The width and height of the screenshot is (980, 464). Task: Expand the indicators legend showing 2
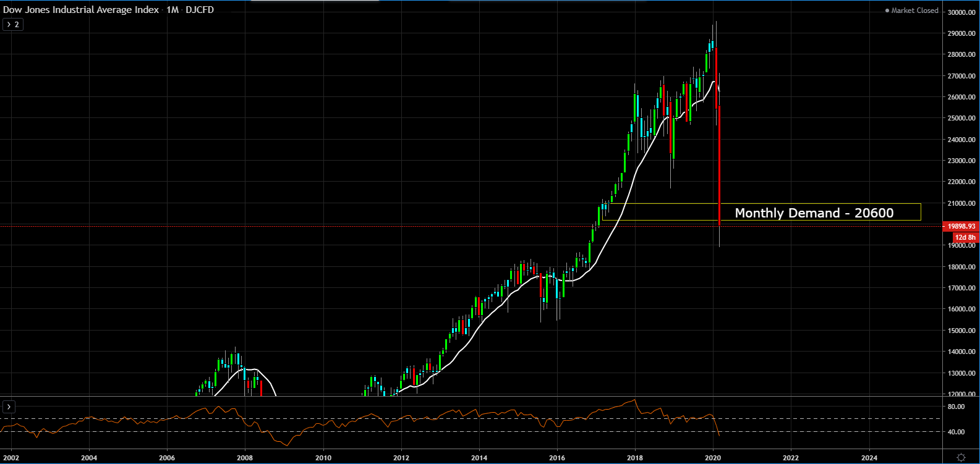[x=13, y=25]
